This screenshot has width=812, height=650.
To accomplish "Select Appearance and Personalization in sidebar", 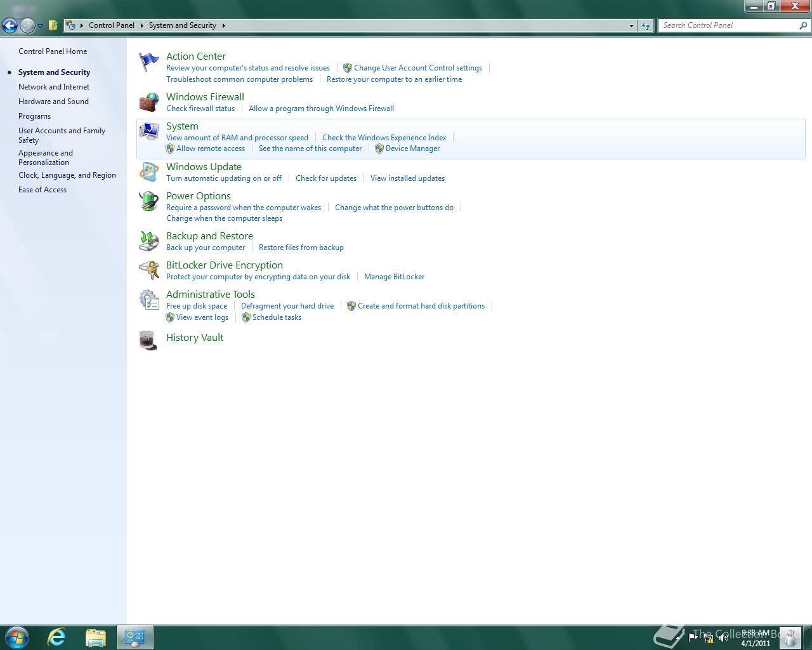I will pyautogui.click(x=46, y=157).
